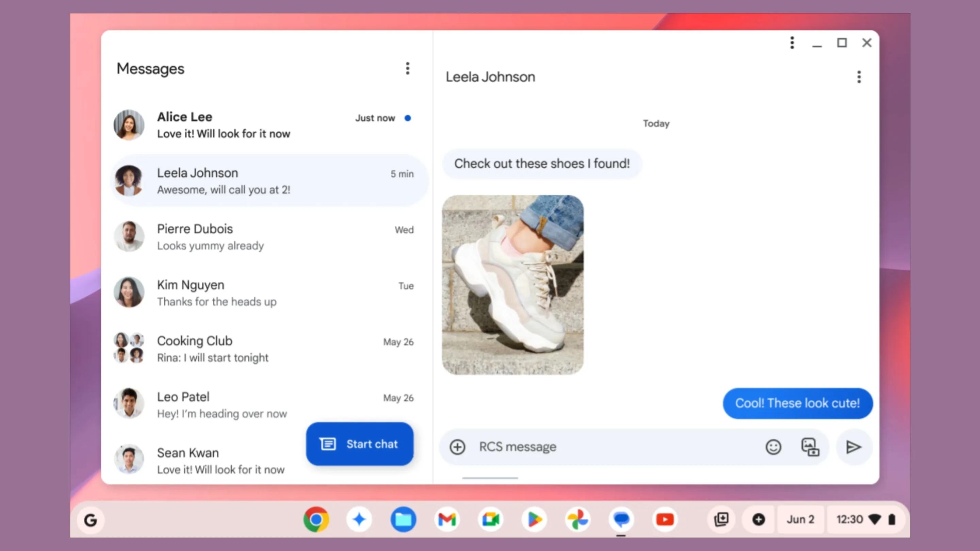The image size is (980, 551).
Task: Open the window's three-dot app menu
Action: (792, 43)
